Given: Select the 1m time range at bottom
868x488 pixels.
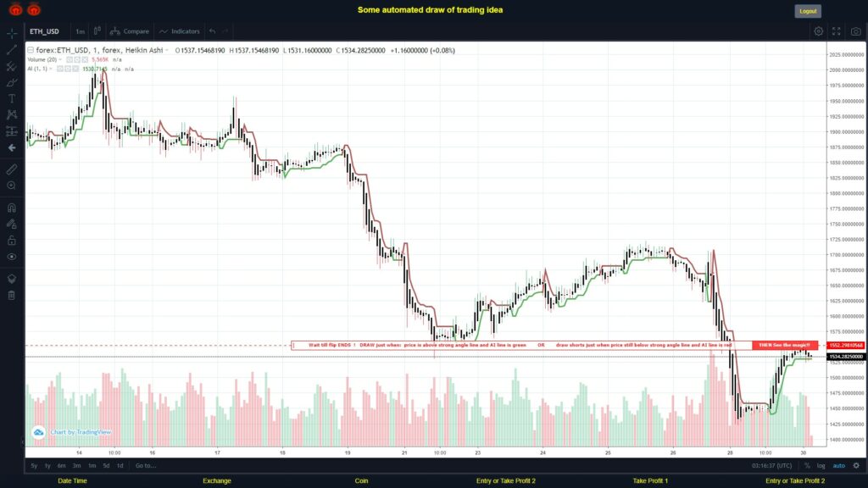Looking at the screenshot, I should [x=92, y=465].
